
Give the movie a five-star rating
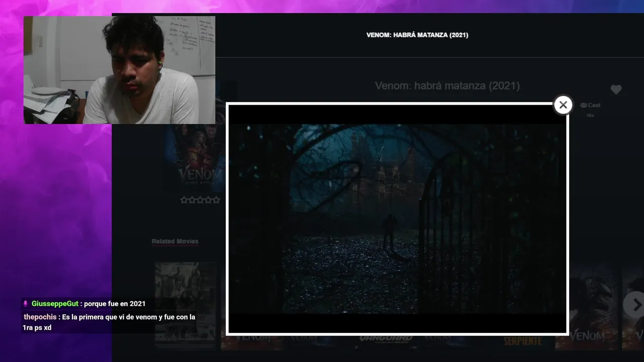(x=216, y=200)
